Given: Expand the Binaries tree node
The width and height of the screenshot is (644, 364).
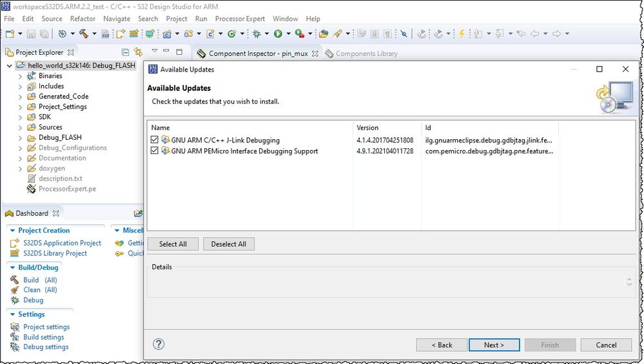Looking at the screenshot, I should click(x=20, y=76).
